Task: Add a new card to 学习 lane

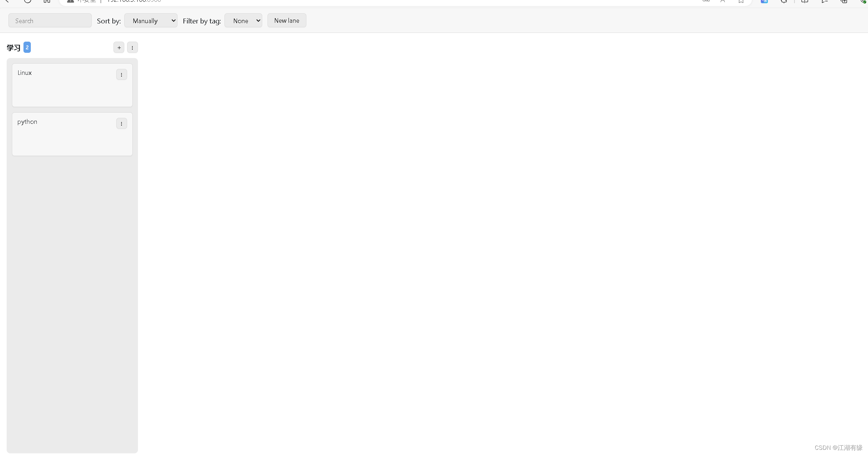Action: pyautogui.click(x=119, y=48)
